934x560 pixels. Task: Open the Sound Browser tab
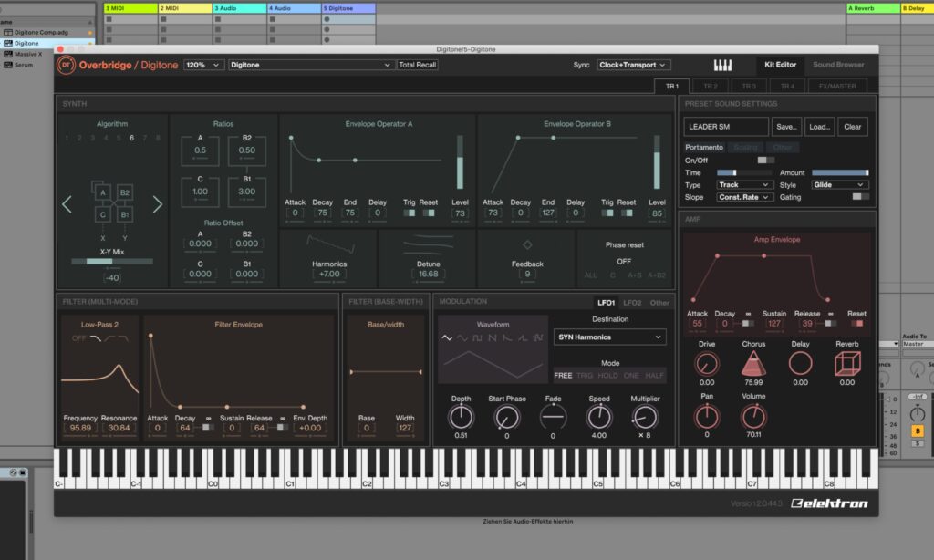point(838,65)
